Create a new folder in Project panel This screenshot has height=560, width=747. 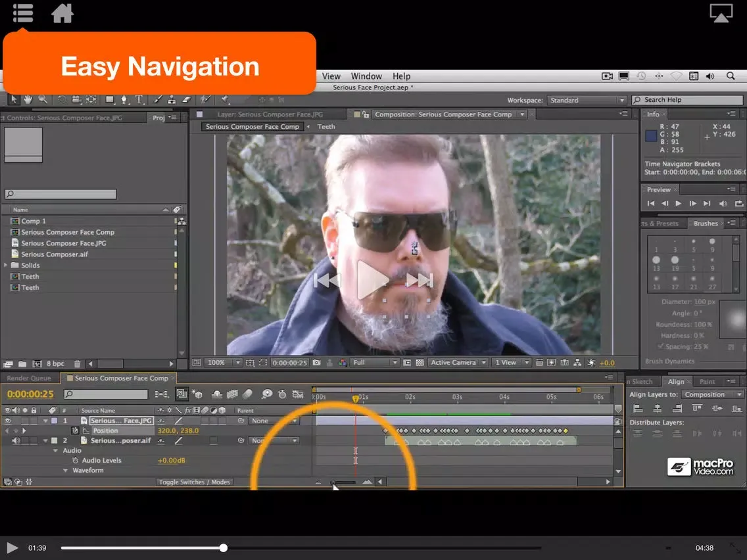click(22, 364)
